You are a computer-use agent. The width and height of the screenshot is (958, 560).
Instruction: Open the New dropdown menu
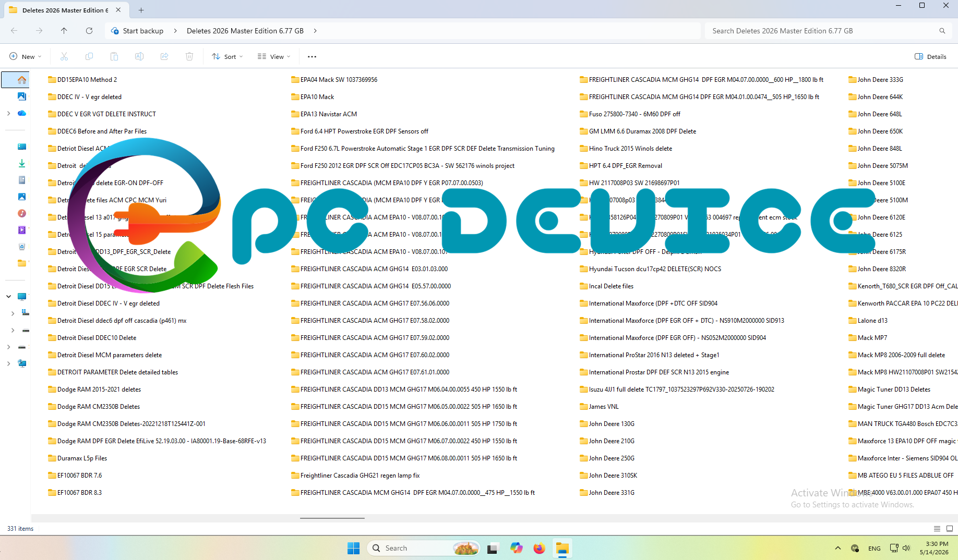point(25,56)
